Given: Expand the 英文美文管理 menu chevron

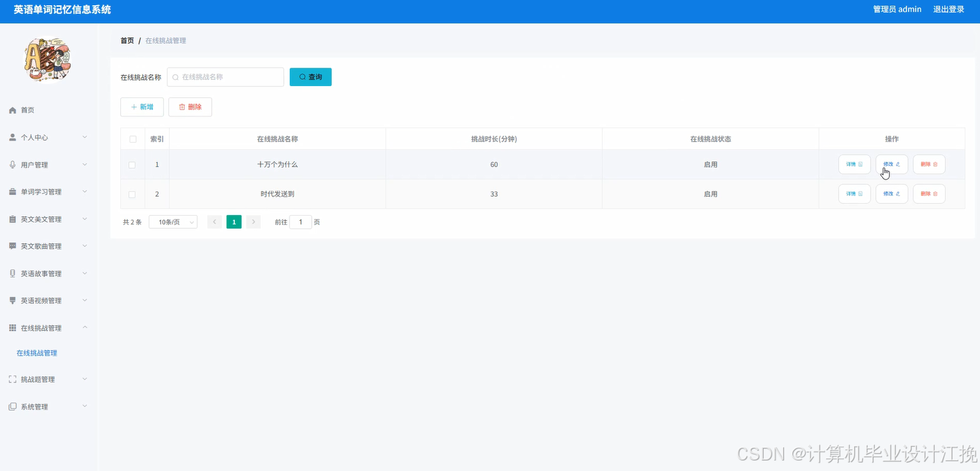Looking at the screenshot, I should [85, 218].
